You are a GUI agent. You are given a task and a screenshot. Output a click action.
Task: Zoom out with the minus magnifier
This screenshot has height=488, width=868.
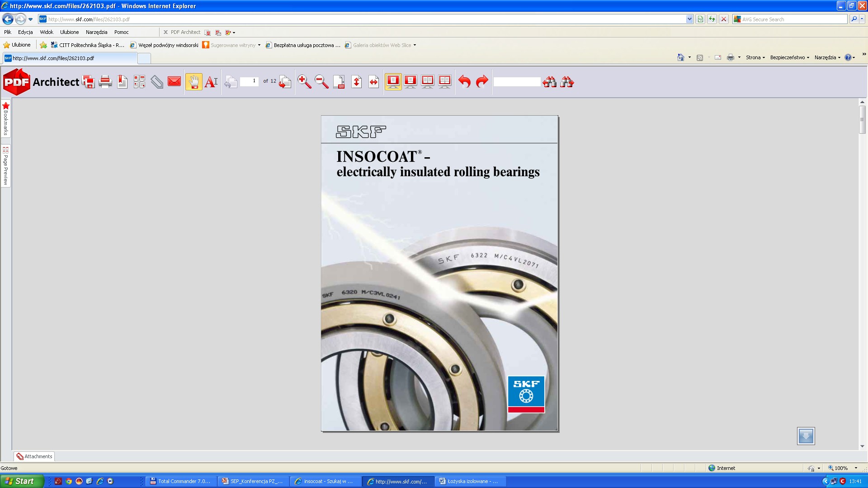click(321, 82)
